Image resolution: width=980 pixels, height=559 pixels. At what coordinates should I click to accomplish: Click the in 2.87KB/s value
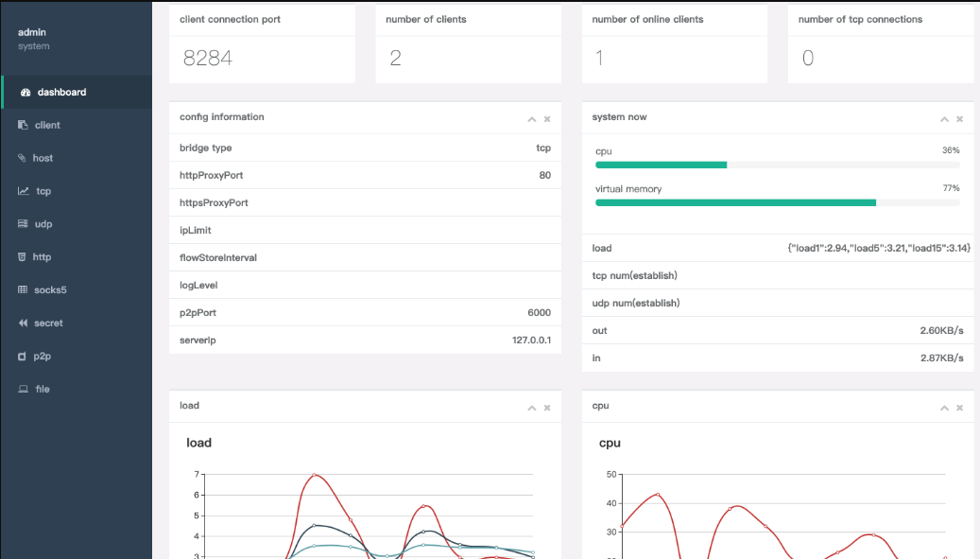[941, 358]
